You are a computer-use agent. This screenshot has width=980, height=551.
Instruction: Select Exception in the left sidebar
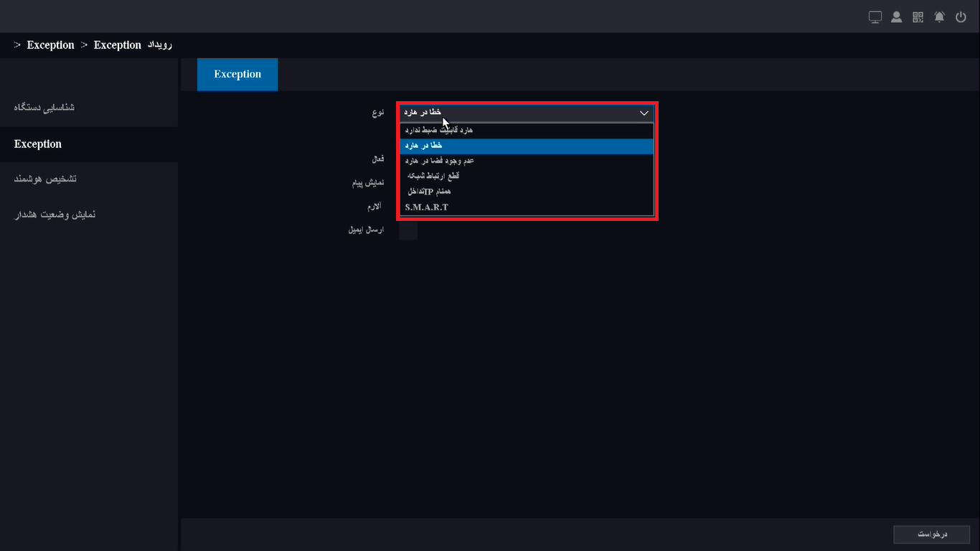click(89, 144)
